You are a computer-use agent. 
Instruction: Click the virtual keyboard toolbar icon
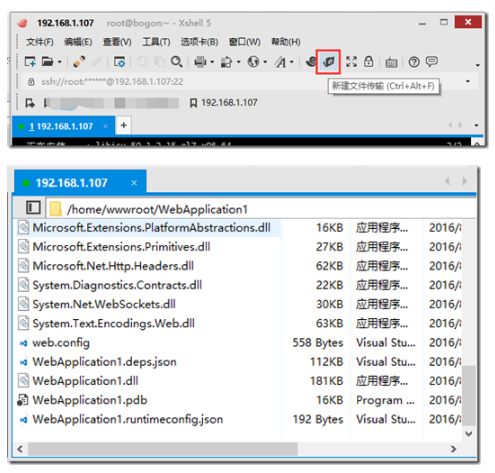pos(391,62)
